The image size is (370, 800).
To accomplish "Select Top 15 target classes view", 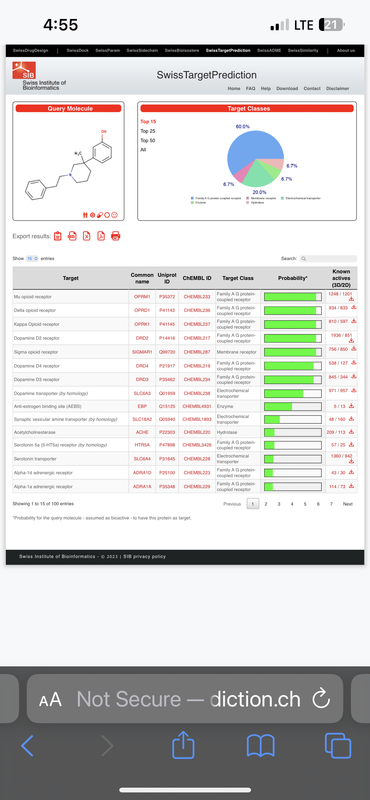I will click(x=148, y=121).
